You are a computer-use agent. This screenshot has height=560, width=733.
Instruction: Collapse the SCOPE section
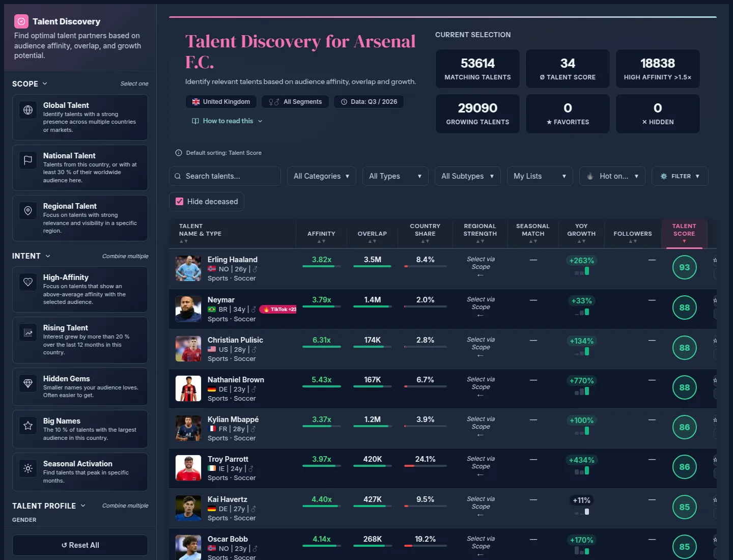tap(30, 83)
